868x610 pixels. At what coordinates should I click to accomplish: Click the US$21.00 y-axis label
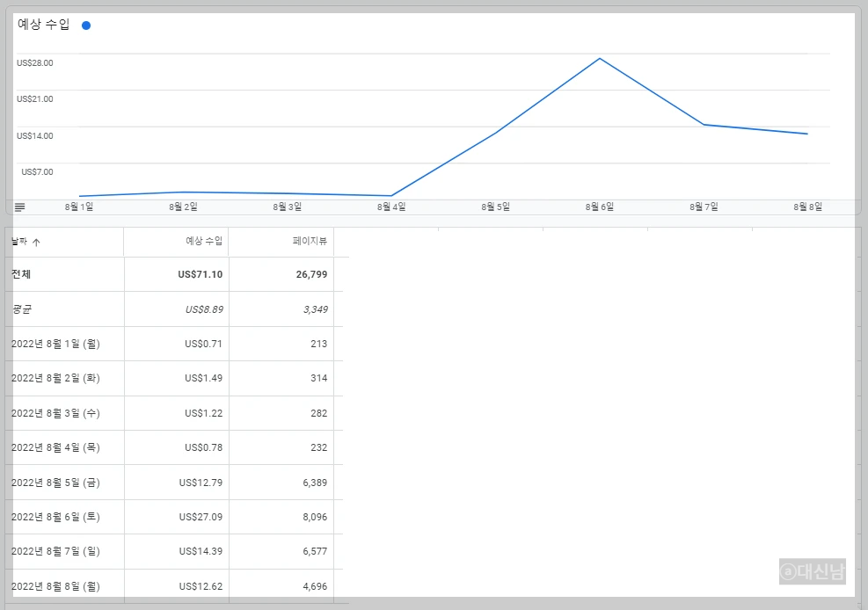[x=35, y=99]
